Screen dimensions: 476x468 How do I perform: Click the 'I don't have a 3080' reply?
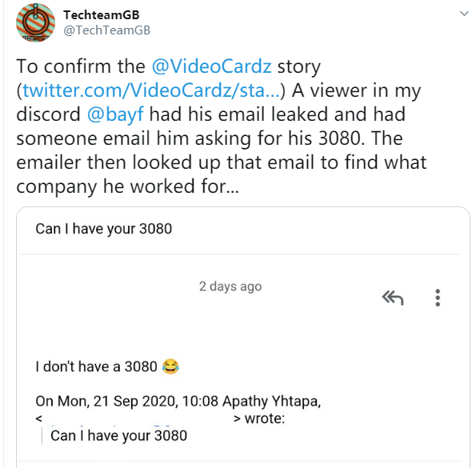96,366
